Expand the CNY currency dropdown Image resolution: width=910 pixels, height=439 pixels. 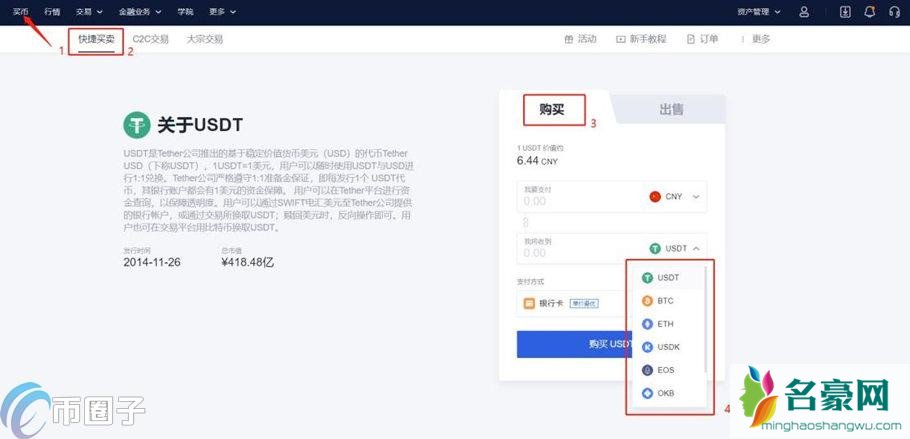(675, 197)
